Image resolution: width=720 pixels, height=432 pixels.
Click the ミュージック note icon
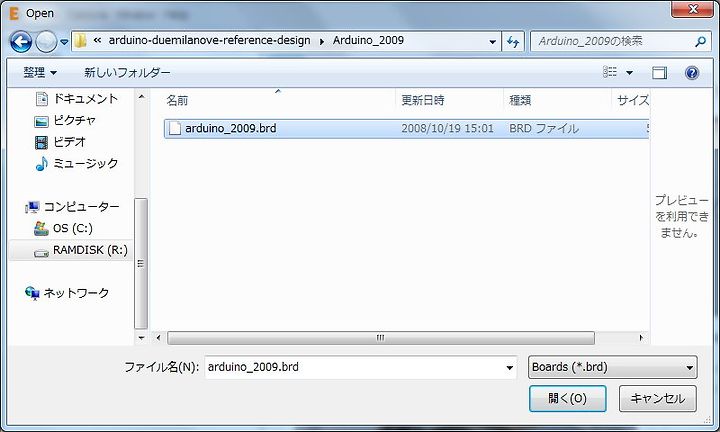point(41,164)
